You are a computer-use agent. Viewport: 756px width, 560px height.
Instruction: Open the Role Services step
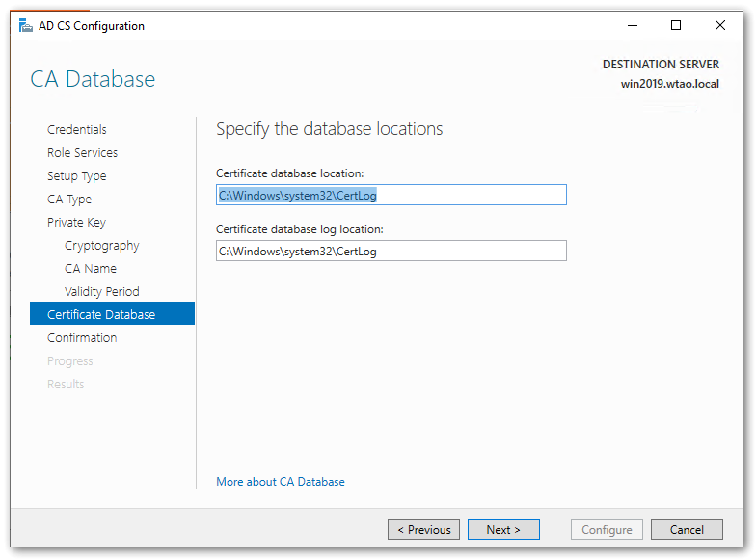pyautogui.click(x=82, y=152)
